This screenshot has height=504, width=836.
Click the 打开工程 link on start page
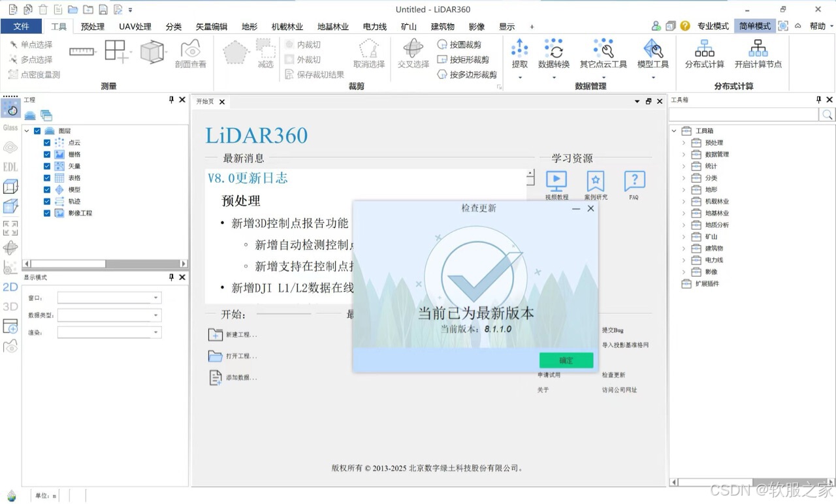233,356
